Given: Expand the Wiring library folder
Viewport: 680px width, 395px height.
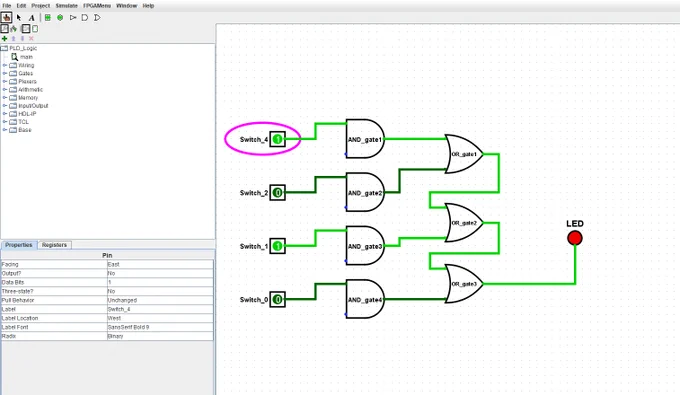Looking at the screenshot, I should click(x=5, y=65).
